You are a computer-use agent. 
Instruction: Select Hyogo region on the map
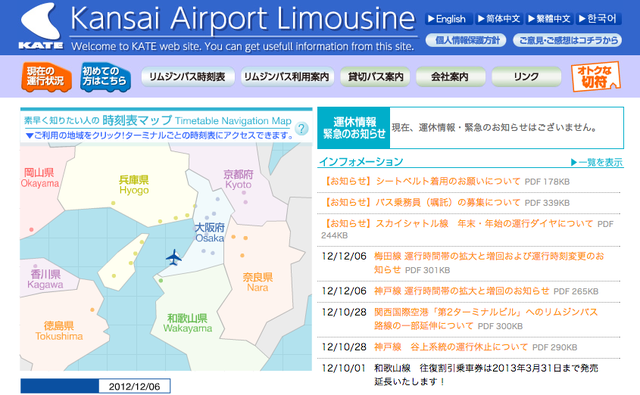coord(134,185)
